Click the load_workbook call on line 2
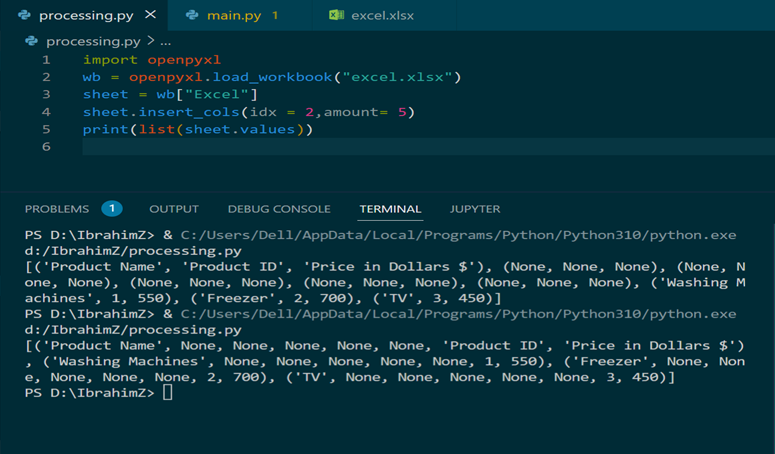Image resolution: width=775 pixels, height=454 pixels. click(272, 77)
